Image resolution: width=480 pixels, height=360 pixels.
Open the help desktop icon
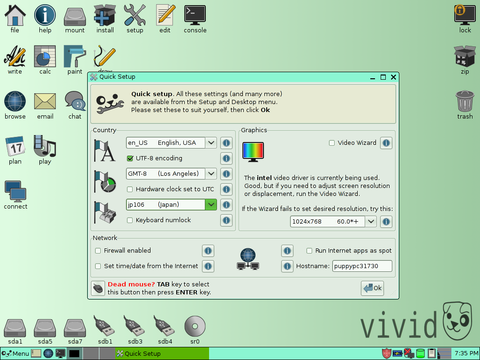[x=45, y=19]
